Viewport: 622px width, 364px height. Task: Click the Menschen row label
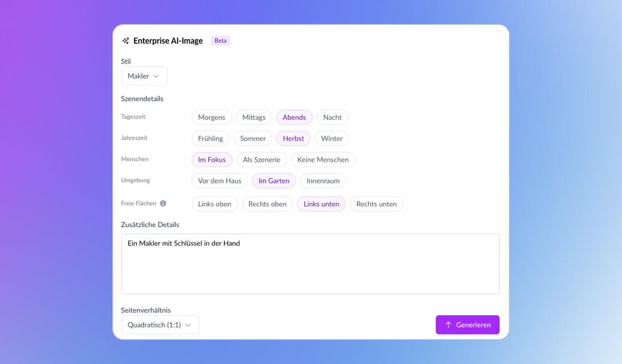(135, 159)
